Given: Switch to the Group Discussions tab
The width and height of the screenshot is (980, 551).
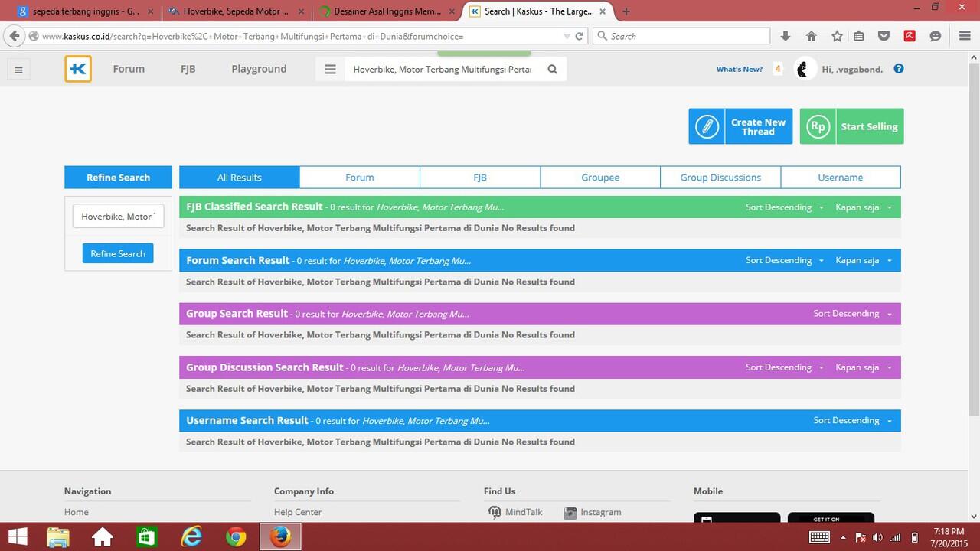Looking at the screenshot, I should [x=720, y=178].
